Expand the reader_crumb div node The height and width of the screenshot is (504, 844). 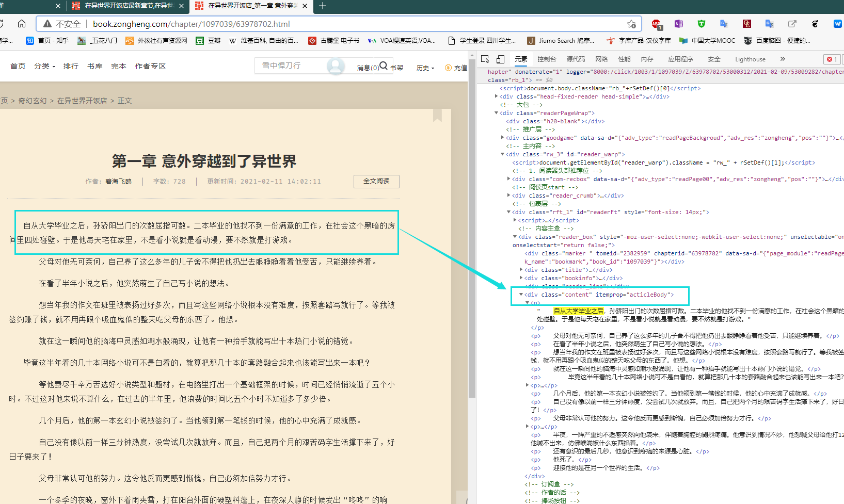coord(509,196)
